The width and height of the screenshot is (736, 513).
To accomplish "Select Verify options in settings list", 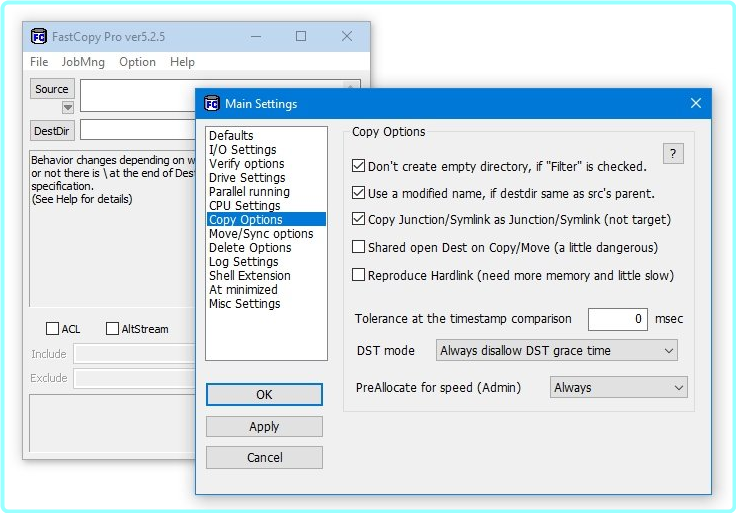I will tap(246, 164).
